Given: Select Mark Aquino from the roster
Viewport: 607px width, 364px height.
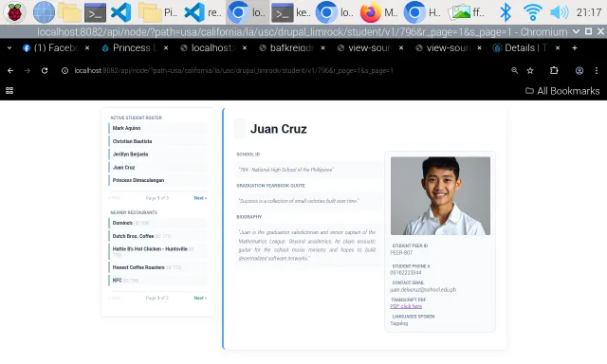Looking at the screenshot, I should coord(158,128).
